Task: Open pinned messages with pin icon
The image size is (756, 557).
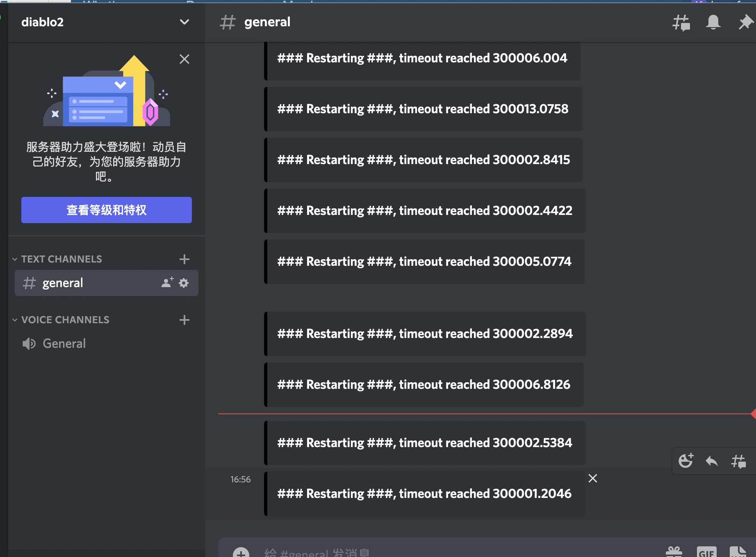Action: pos(745,22)
